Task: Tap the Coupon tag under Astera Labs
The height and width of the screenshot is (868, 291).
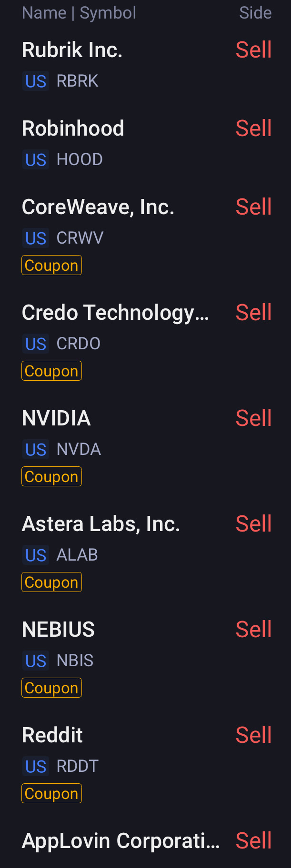Action: [51, 582]
